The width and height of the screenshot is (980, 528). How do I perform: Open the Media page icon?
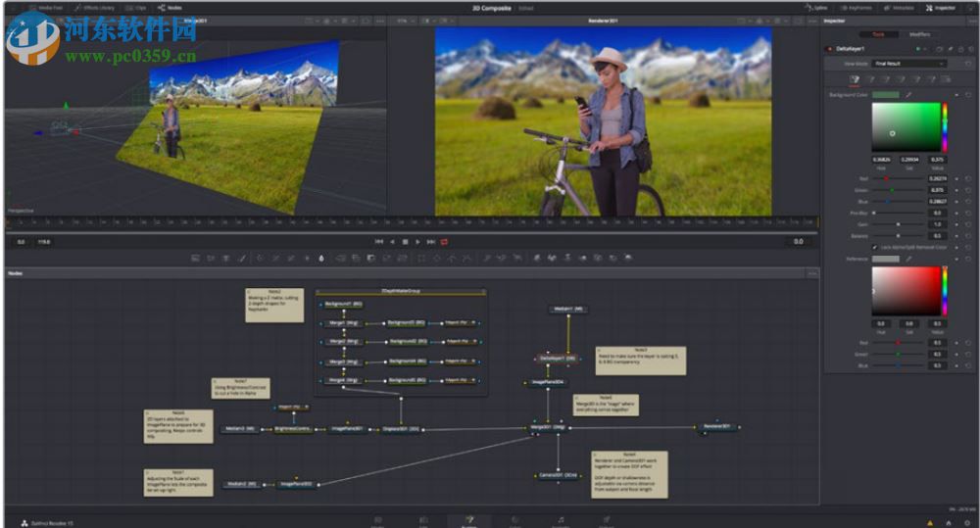pyautogui.click(x=377, y=520)
